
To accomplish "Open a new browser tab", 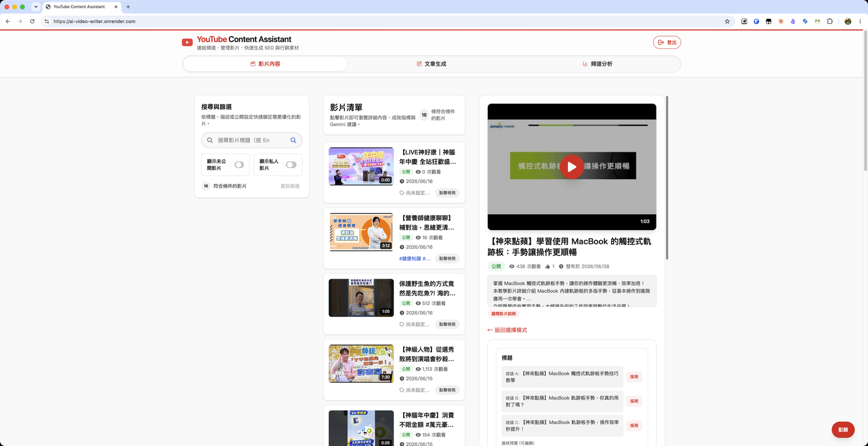I will tap(128, 7).
